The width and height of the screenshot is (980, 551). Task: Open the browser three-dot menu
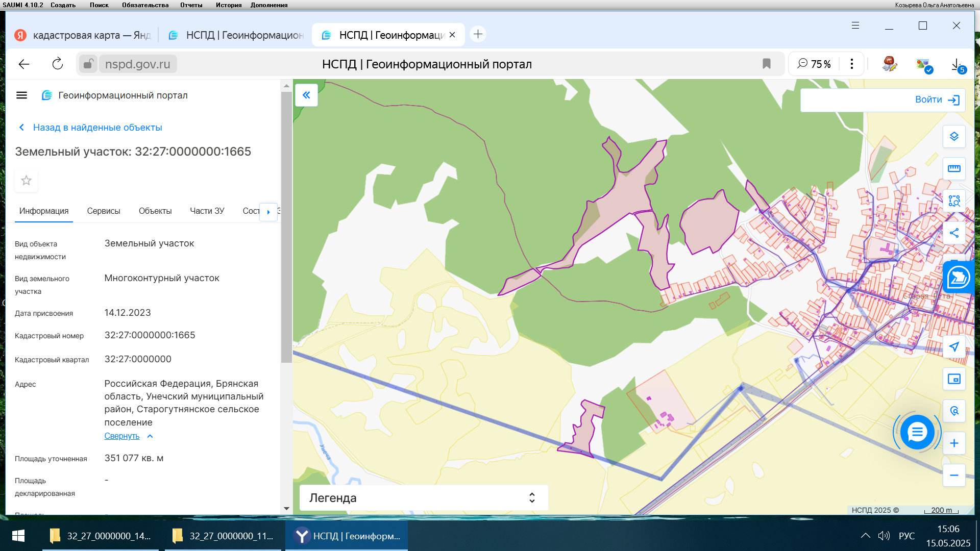point(851,64)
